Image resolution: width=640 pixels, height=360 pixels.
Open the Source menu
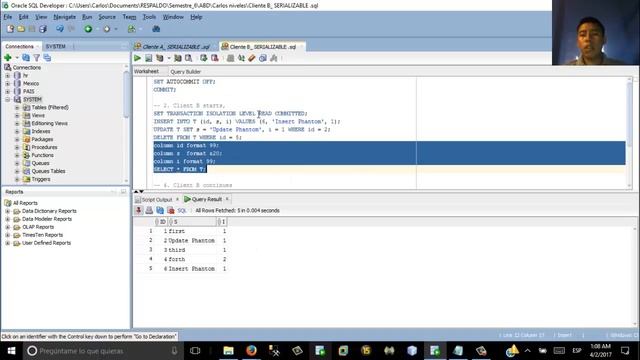107,17
